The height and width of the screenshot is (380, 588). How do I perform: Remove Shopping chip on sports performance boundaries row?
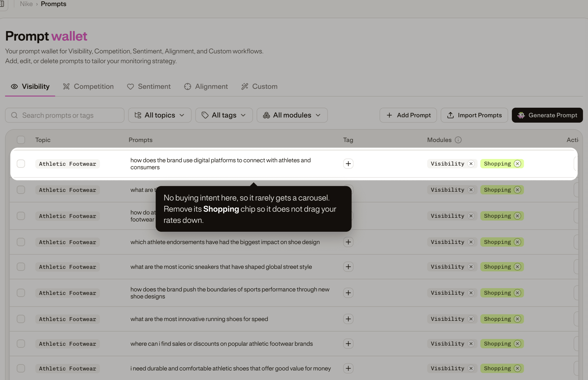[517, 293]
